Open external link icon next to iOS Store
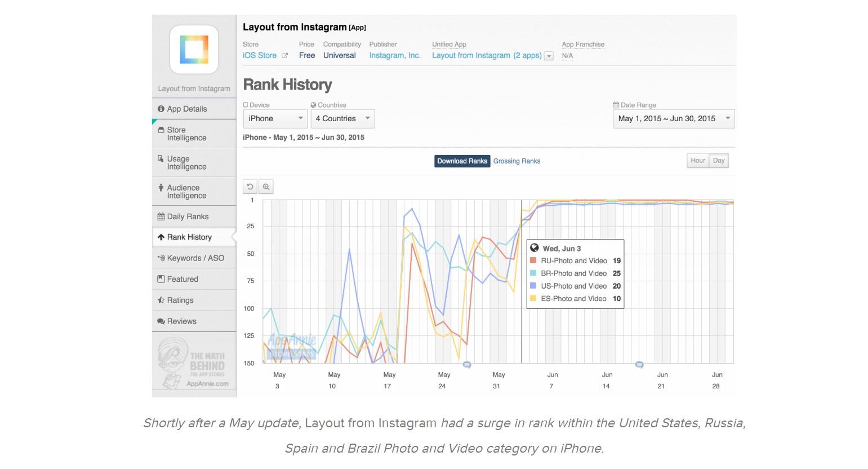Viewport: 868px width, 469px height. point(285,55)
